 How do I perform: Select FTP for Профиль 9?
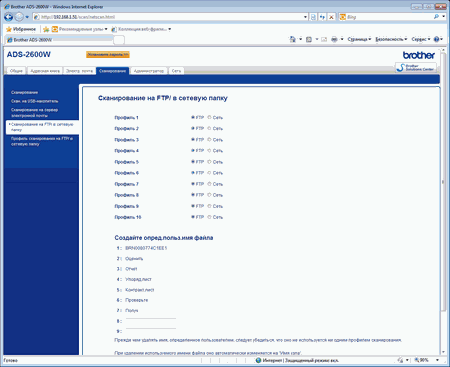193,206
